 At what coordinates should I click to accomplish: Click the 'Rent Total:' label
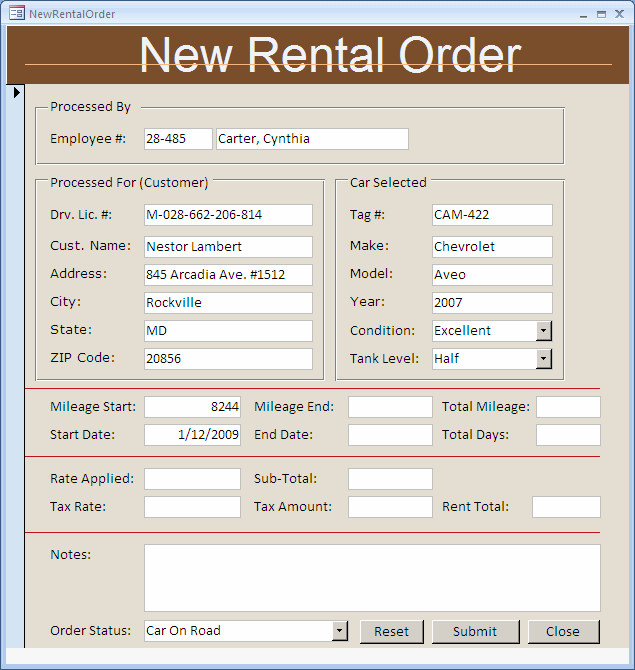pyautogui.click(x=476, y=507)
